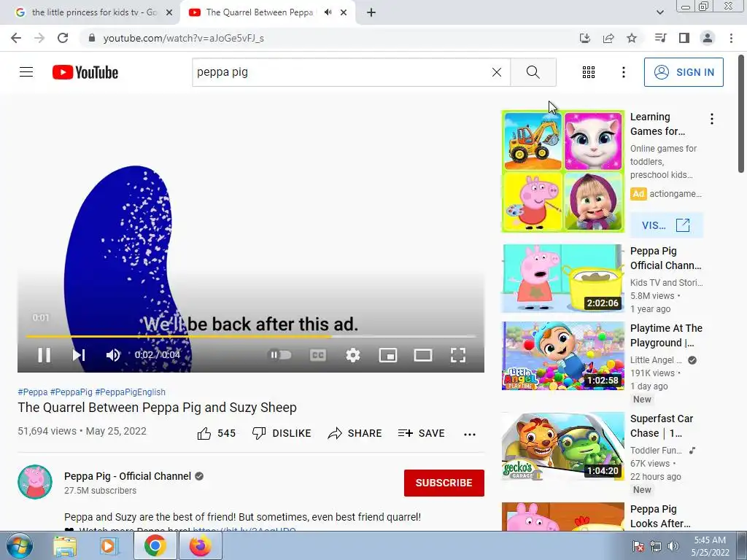
Task: Share this page from the address bar
Action: [608, 38]
